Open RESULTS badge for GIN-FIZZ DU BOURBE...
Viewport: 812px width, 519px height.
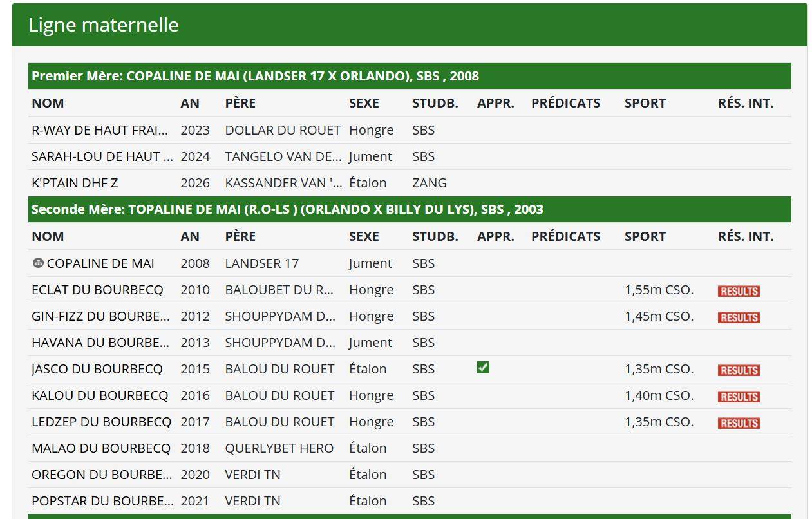[x=739, y=317]
